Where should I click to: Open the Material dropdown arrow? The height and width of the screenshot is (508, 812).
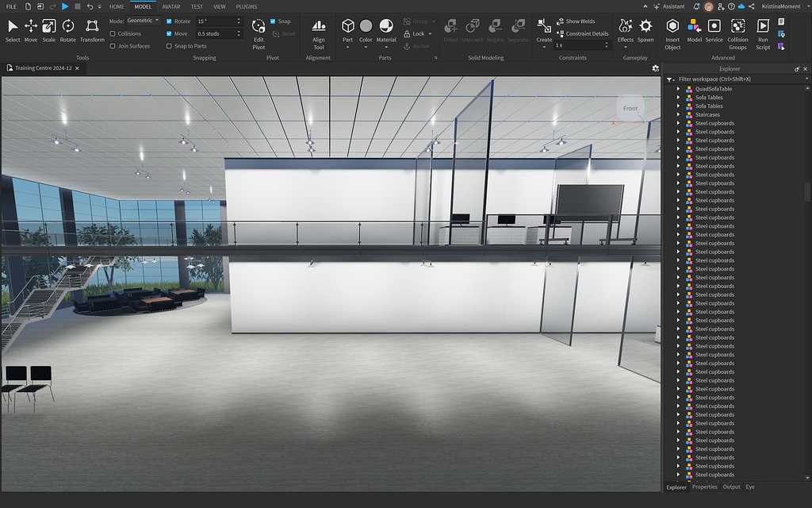pos(386,46)
